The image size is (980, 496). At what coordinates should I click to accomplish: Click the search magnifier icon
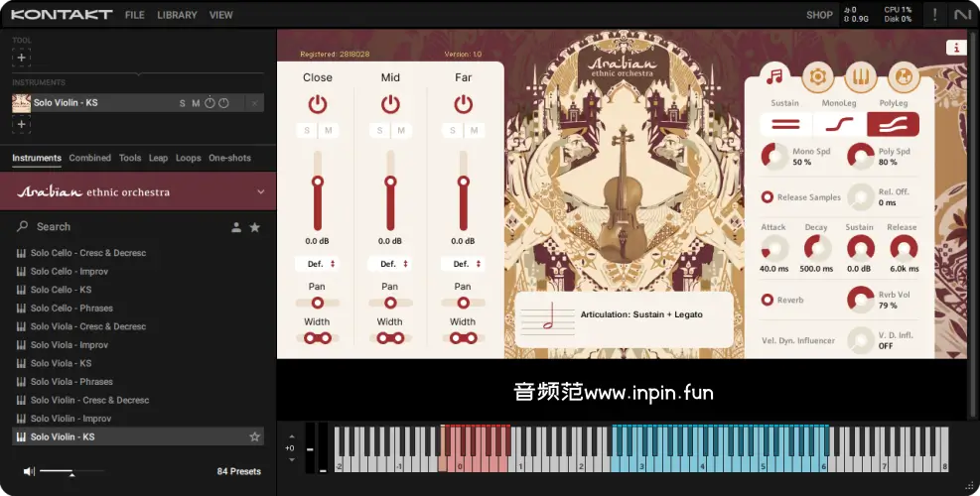[x=23, y=227]
